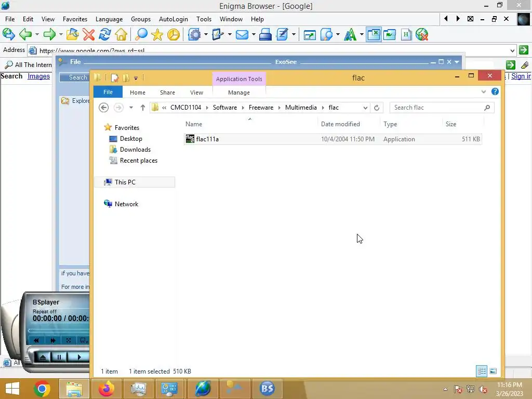Open Chrome from the Windows taskbar

[42, 389]
